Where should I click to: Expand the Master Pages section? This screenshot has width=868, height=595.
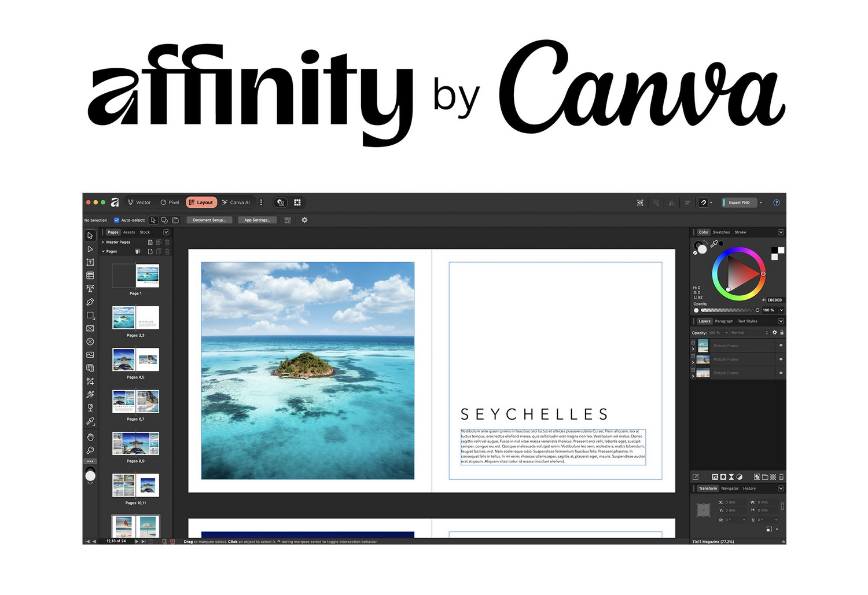click(x=103, y=242)
